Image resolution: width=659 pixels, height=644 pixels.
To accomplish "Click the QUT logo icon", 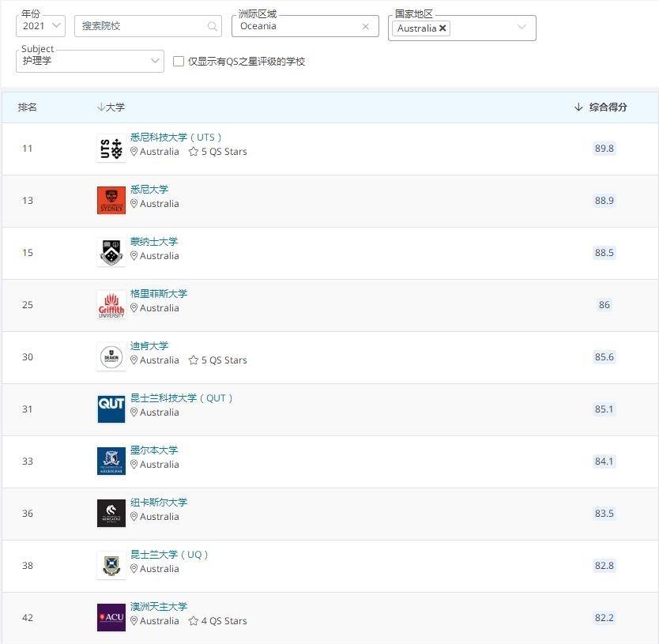I will coord(111,409).
